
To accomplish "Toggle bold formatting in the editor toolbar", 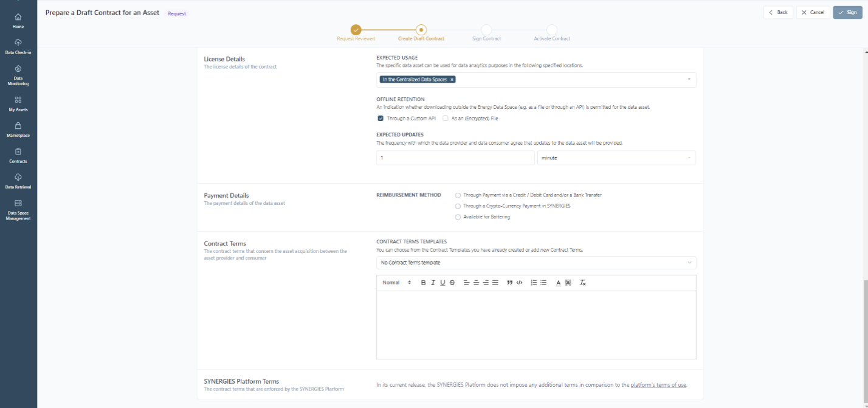I will click(424, 283).
